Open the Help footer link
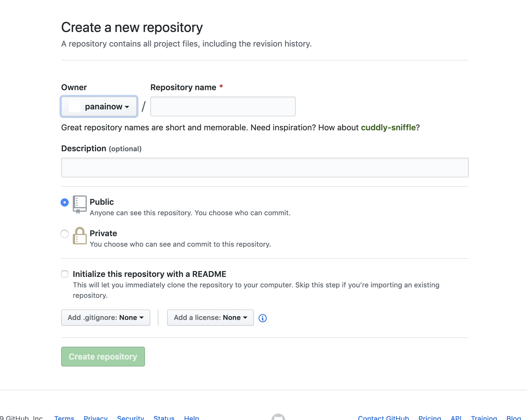This screenshot has width=527, height=420. (x=192, y=418)
